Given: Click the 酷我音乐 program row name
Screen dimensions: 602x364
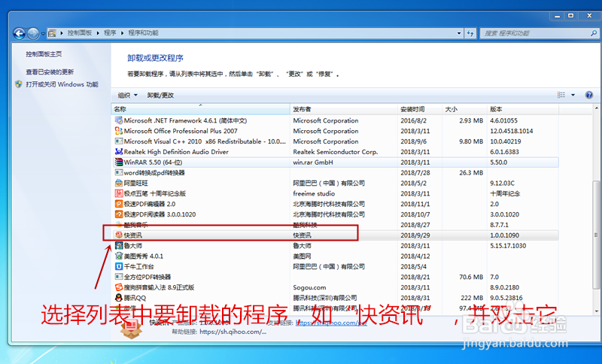Looking at the screenshot, I should point(136,225).
